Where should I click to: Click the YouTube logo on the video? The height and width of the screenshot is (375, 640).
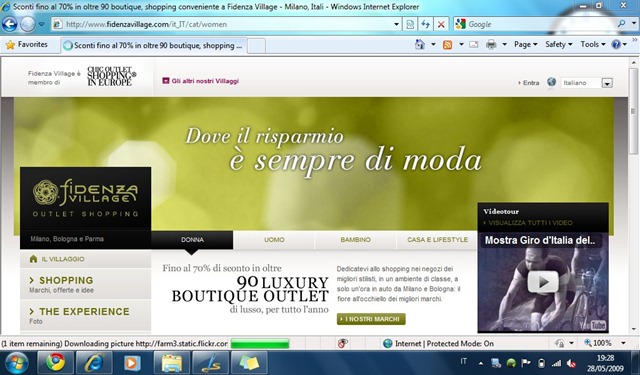pyautogui.click(x=593, y=325)
